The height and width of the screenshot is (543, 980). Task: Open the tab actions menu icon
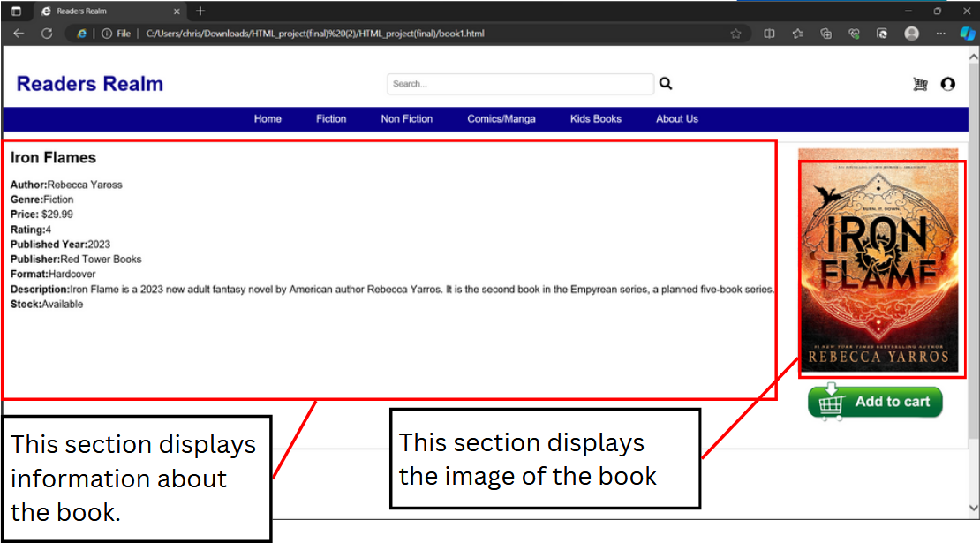pyautogui.click(x=16, y=11)
